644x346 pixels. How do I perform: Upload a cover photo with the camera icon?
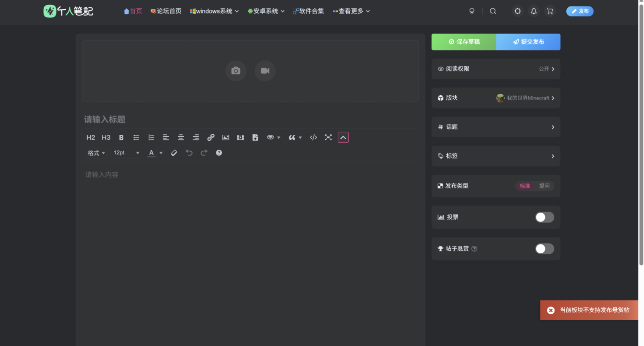tap(236, 71)
